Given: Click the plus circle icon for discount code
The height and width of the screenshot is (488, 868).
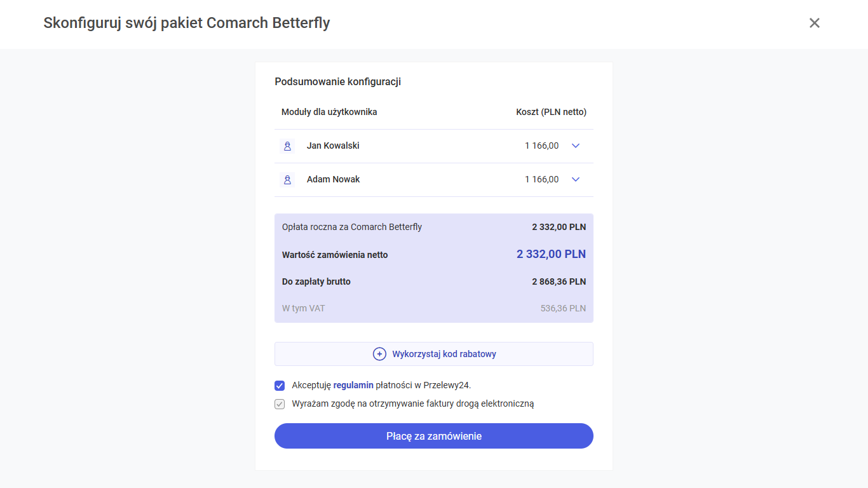Looking at the screenshot, I should click(x=379, y=354).
